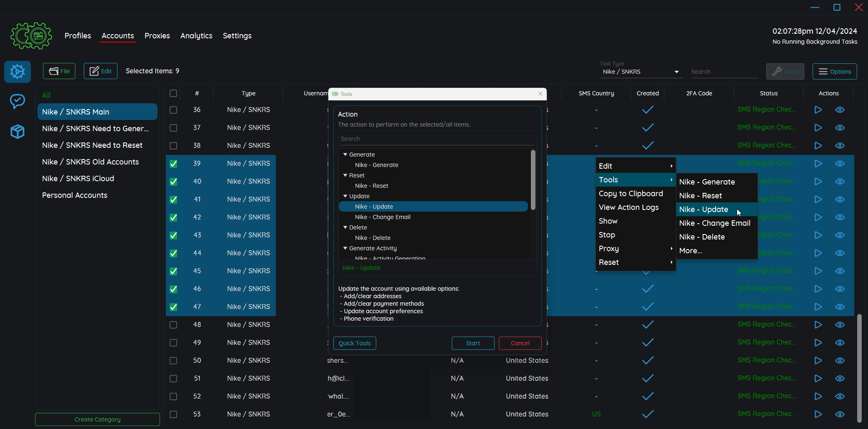Click the play icon for row 53

[x=818, y=414]
